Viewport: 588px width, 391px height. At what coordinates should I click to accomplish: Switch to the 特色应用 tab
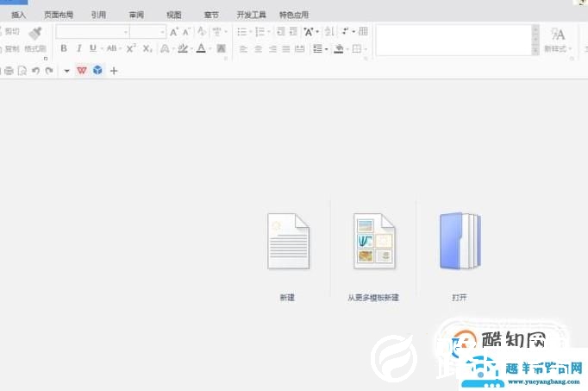coord(294,15)
